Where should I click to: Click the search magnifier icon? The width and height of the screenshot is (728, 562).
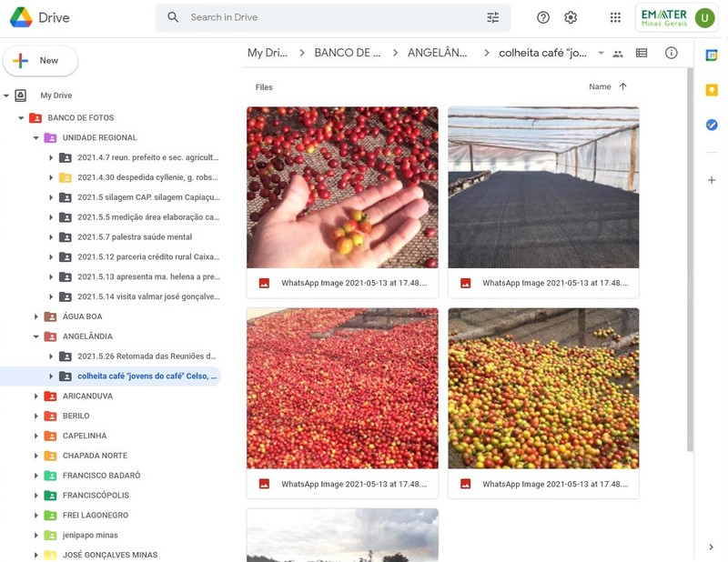click(173, 17)
